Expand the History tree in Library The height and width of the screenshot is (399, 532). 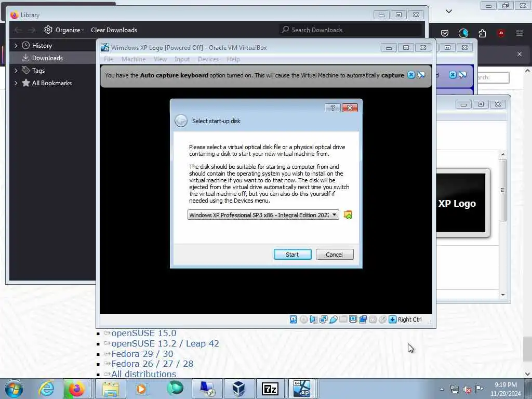(x=16, y=46)
